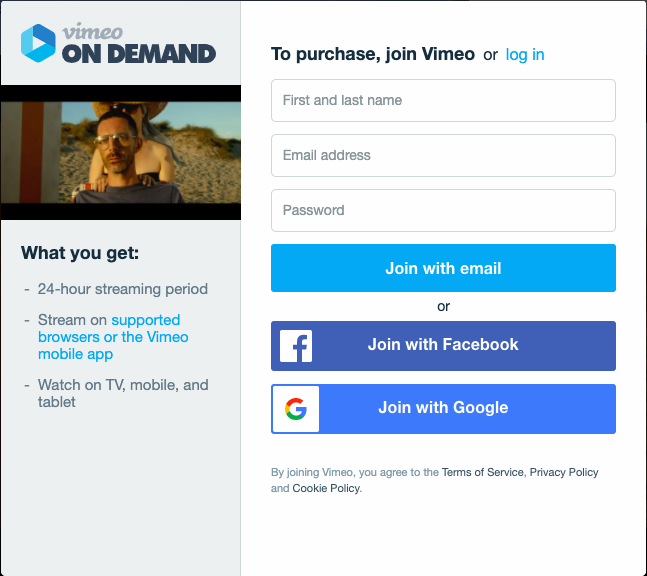The width and height of the screenshot is (647, 576).
Task: Focus the First and last name field
Action: 443,100
